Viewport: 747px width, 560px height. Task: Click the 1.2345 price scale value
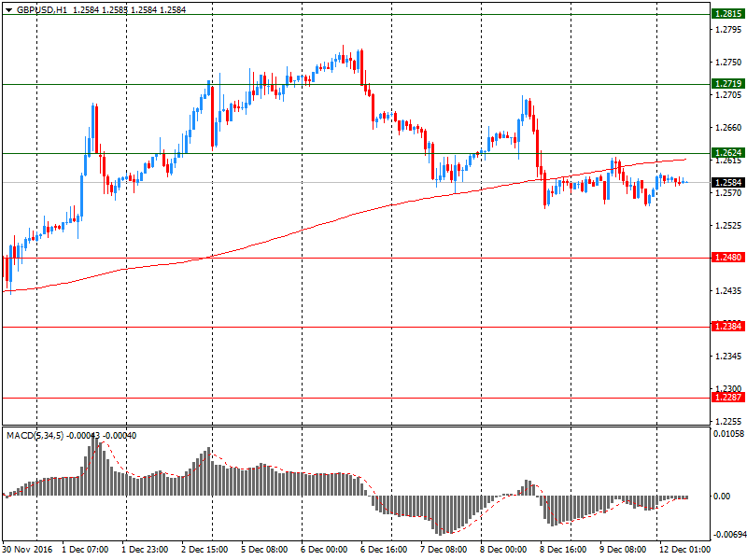[728, 357]
